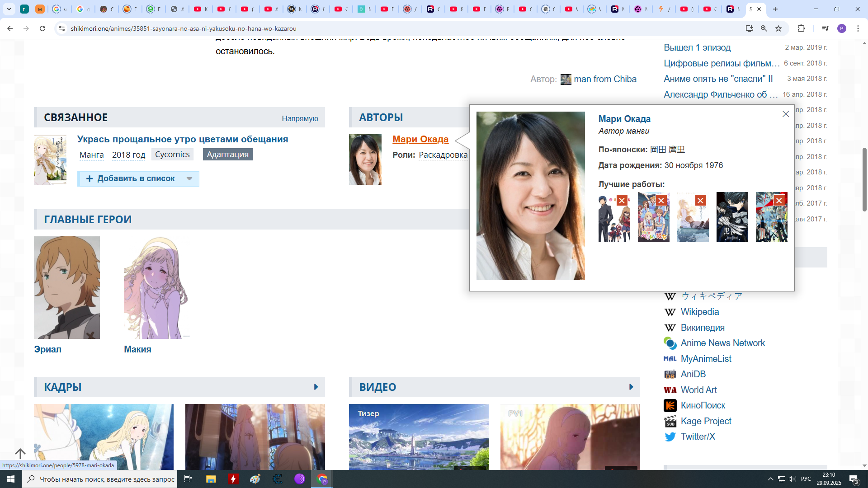Click the Kage Project clapperboard icon
Viewport: 868px width, 488px height.
pyautogui.click(x=670, y=421)
